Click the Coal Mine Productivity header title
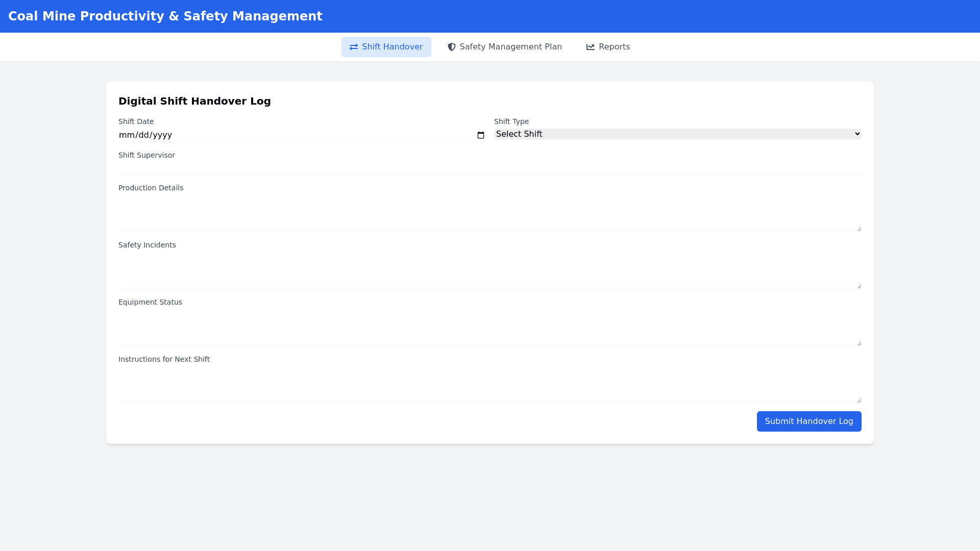The image size is (980, 551). tap(165, 16)
